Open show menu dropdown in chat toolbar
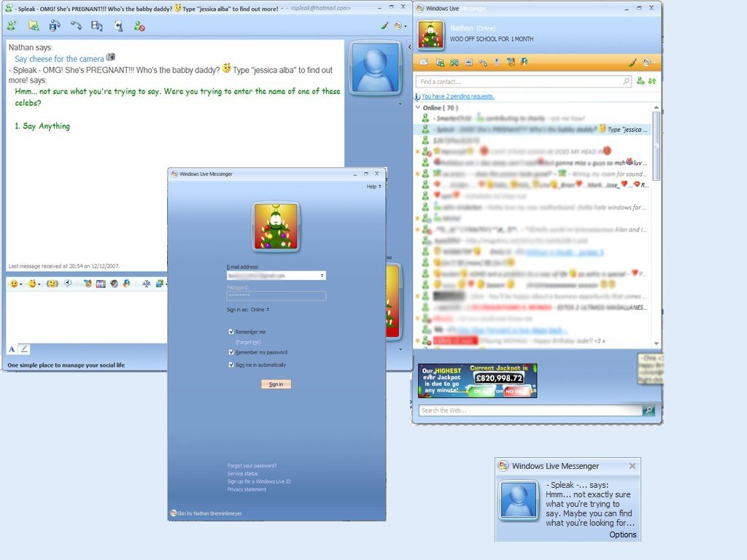 click(400, 26)
